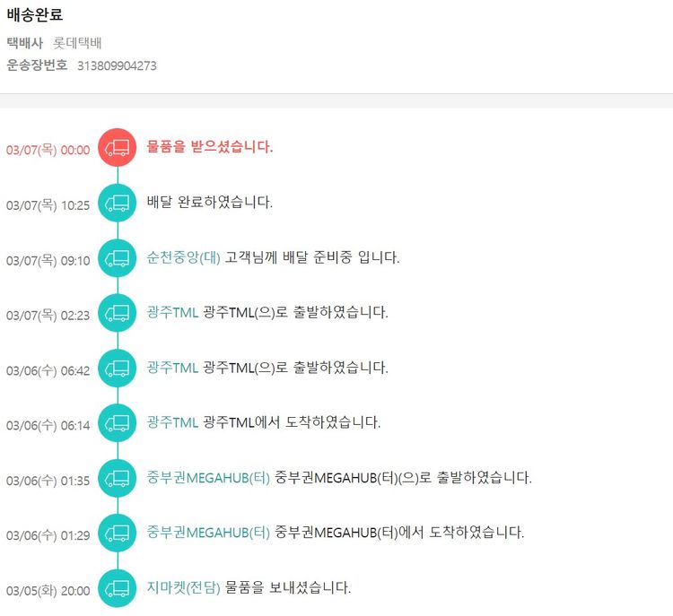Click the red truck icon for received item

(117, 148)
